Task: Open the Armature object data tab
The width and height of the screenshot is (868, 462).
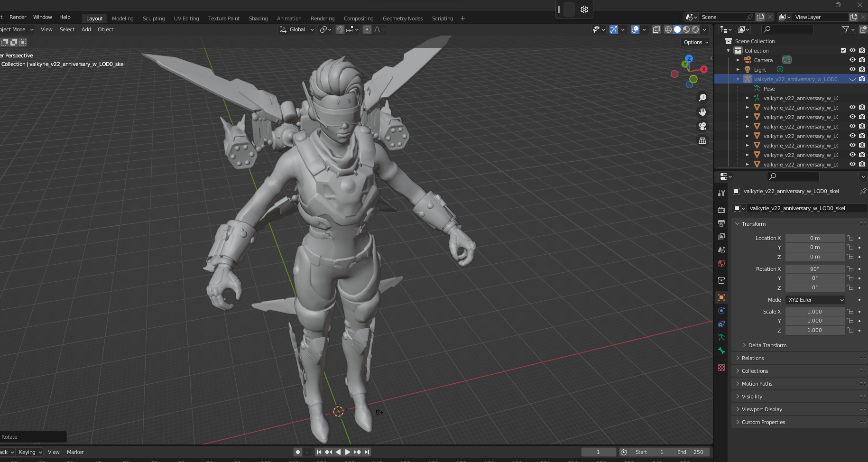Action: [721, 337]
